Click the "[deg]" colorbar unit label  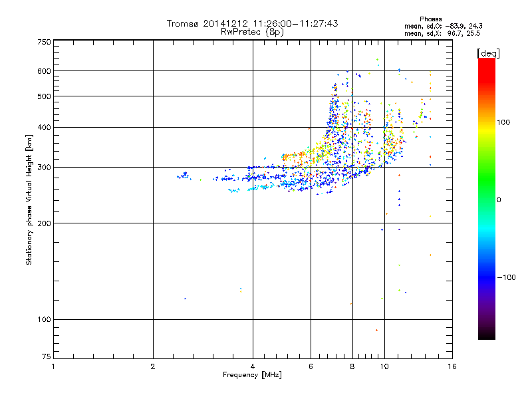coord(488,53)
